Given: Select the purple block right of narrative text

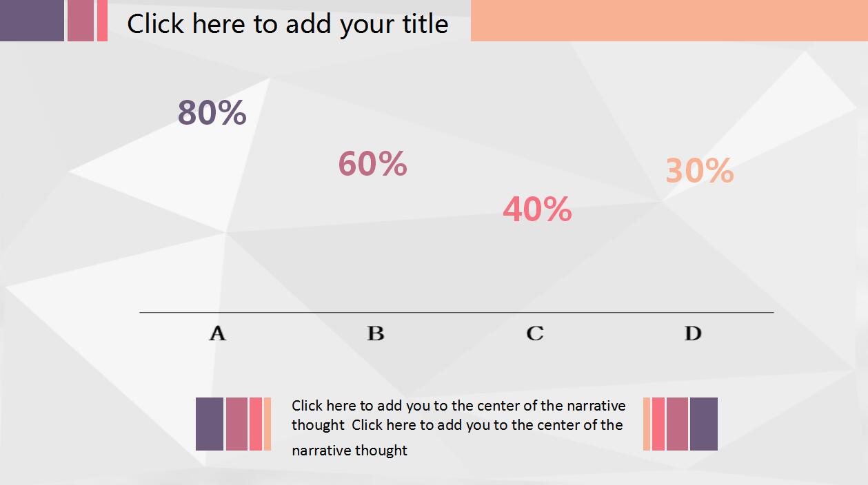Looking at the screenshot, I should (704, 424).
